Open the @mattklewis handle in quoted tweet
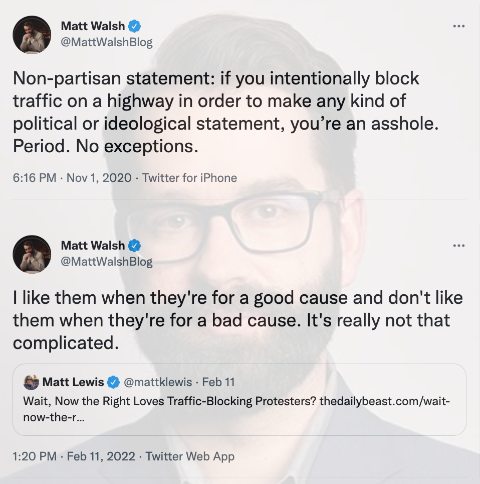Screen dimensions: 480x484 158,382
